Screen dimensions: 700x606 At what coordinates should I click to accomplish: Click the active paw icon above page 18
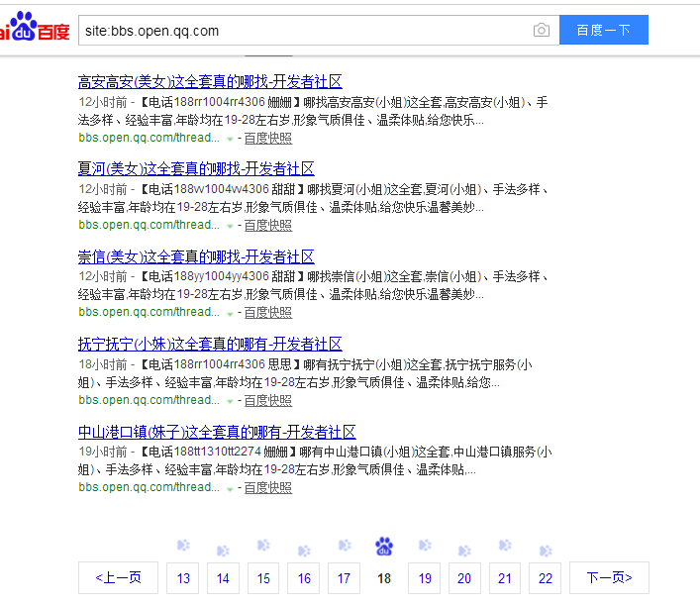pyautogui.click(x=384, y=547)
